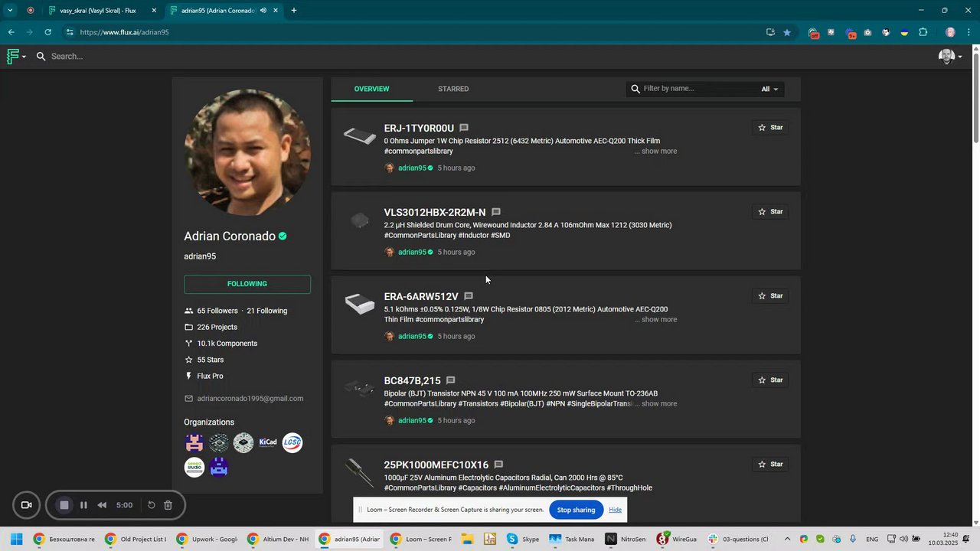Click the browser address bar URL
Viewport: 980px width, 551px height.
coord(124,32)
